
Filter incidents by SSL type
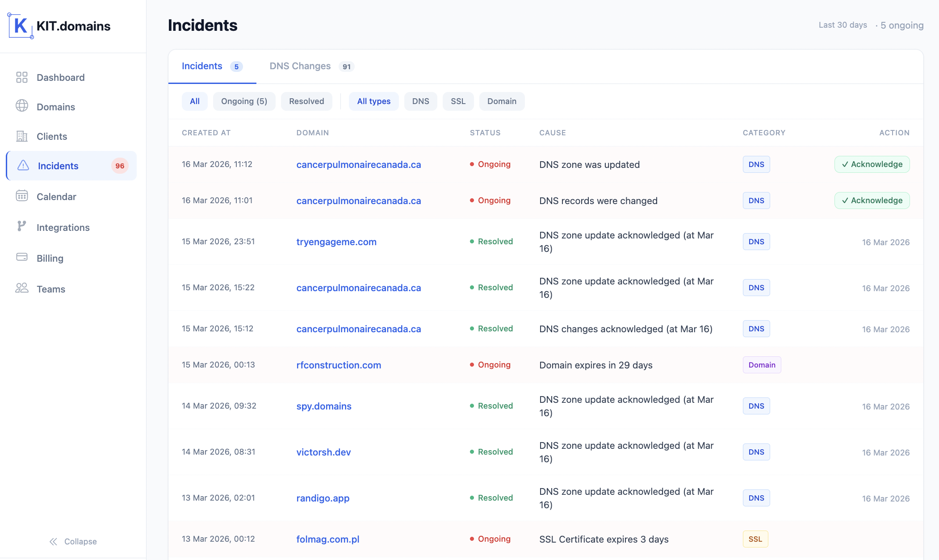458,101
